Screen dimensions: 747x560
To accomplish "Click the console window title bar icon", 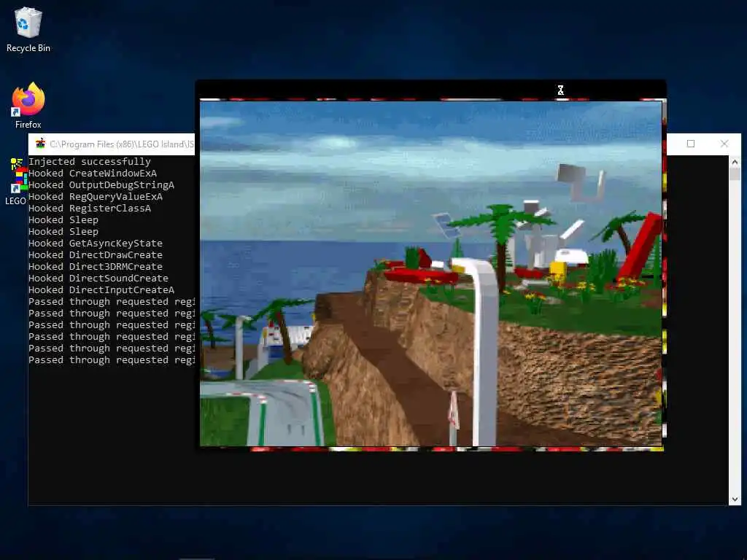I will click(41, 144).
